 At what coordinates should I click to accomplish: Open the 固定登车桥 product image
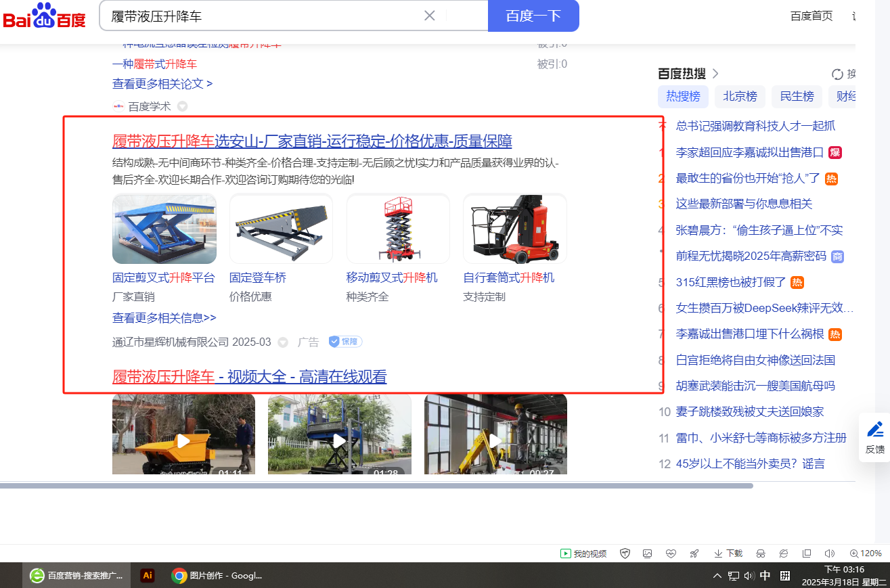(x=281, y=229)
